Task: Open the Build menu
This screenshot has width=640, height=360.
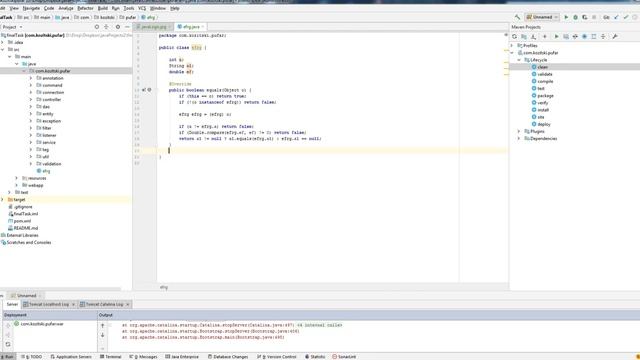Action: [x=102, y=8]
